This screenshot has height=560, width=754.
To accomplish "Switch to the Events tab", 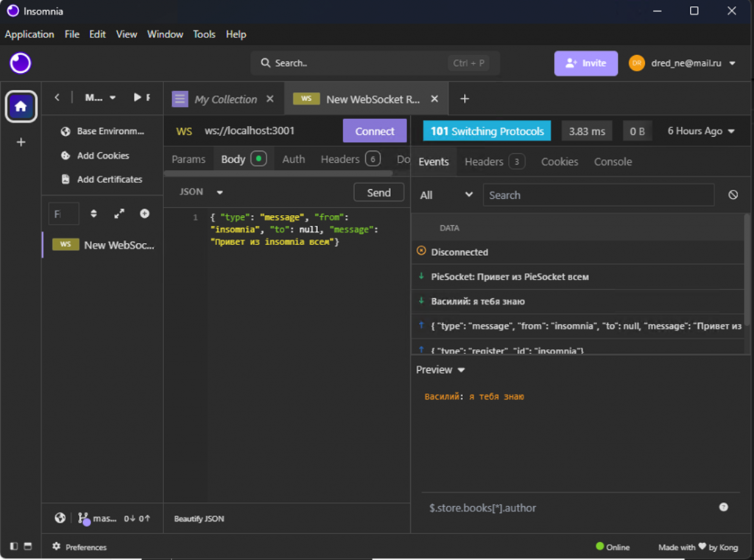I will pos(433,162).
